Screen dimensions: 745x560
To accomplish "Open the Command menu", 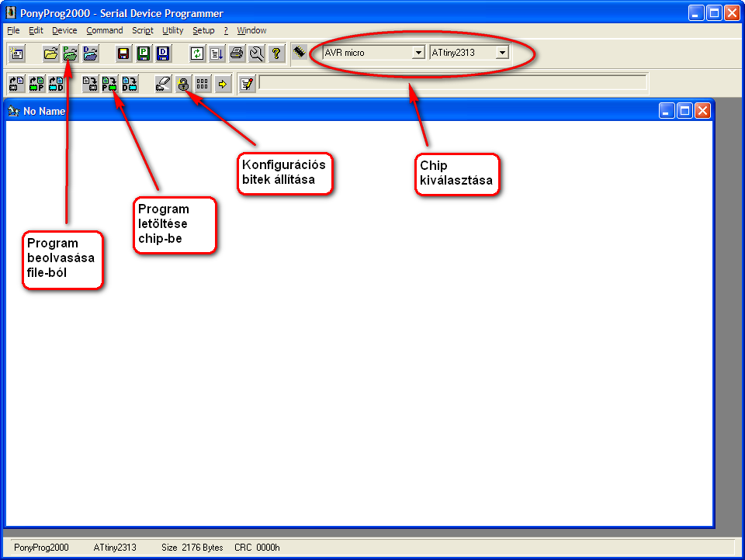I will coord(105,30).
